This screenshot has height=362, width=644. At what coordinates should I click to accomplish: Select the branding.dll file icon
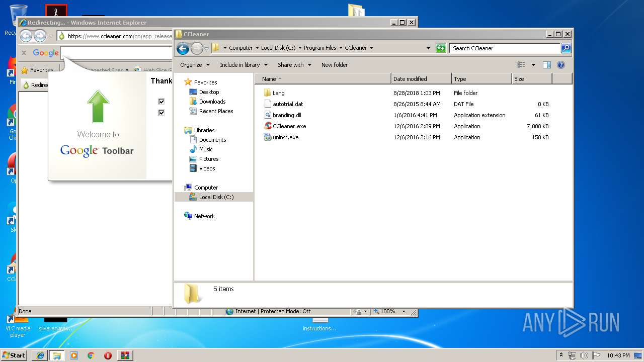(x=268, y=115)
